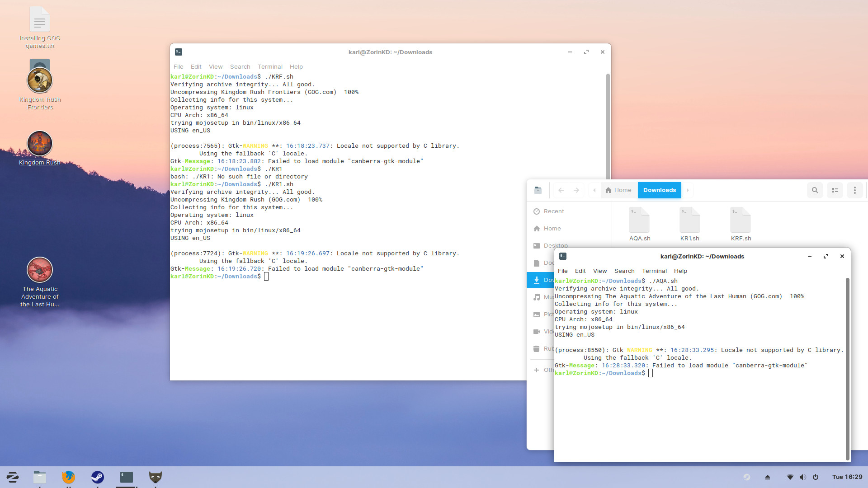
Task: Open the volume tray icon
Action: click(x=803, y=477)
